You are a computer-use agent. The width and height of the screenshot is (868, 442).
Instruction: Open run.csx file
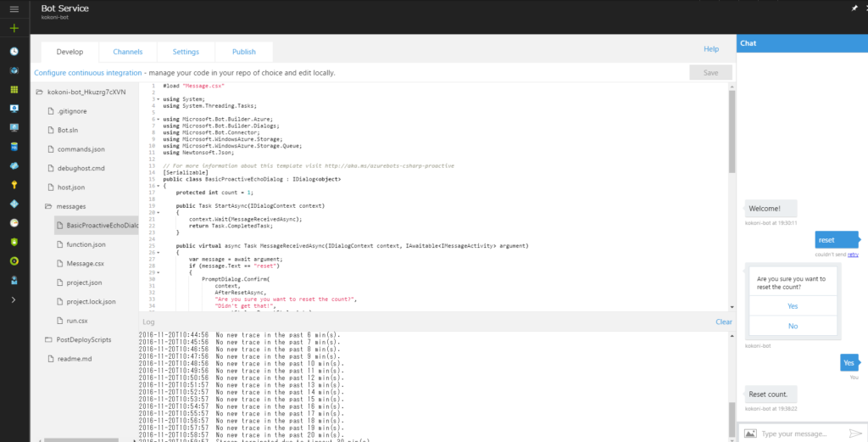coord(77,321)
